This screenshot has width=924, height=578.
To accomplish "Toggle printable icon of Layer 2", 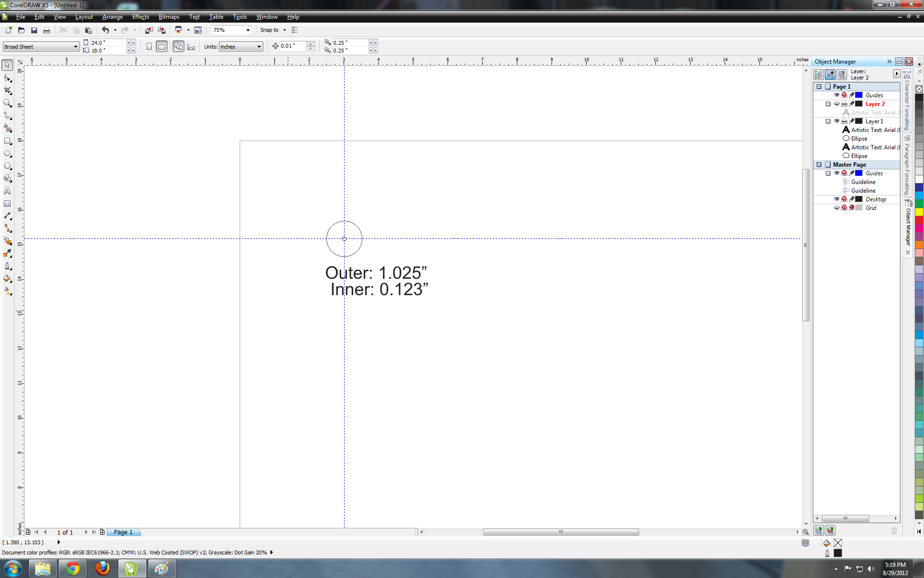I will [844, 104].
